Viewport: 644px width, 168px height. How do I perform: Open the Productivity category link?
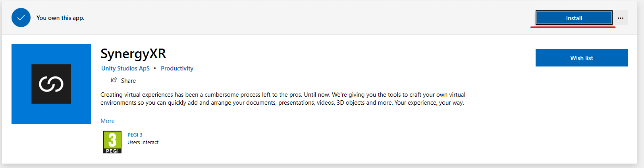pyautogui.click(x=177, y=68)
